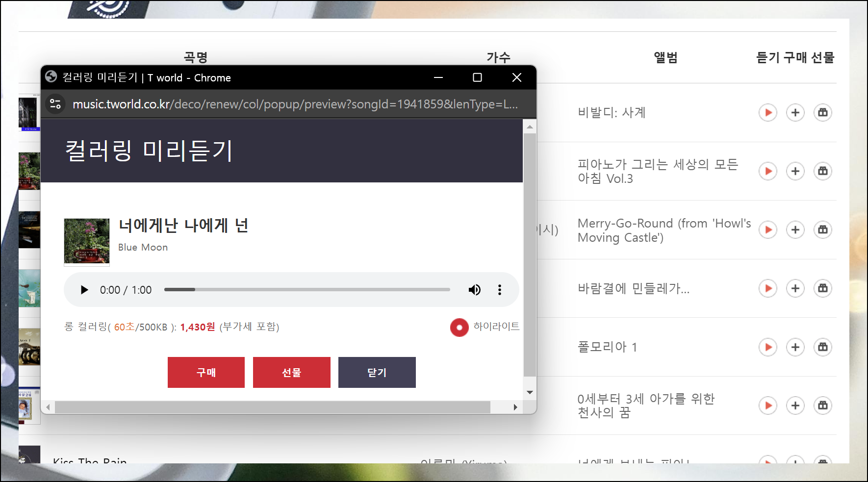Play preview for 바람결에 민들레가... row
Screen dimensions: 868x482
point(768,288)
